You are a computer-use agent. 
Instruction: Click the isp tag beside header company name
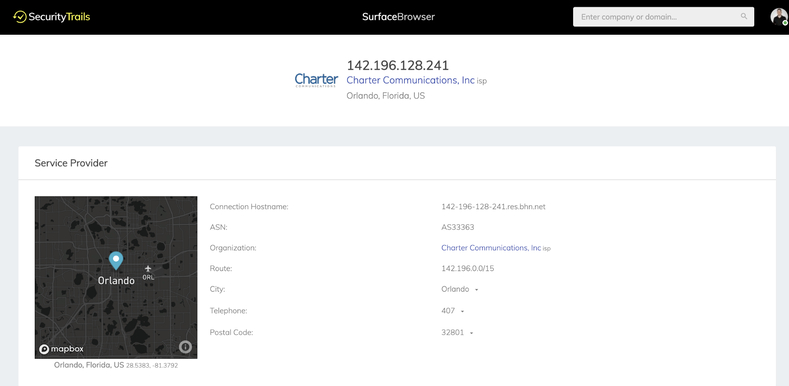[x=482, y=81]
